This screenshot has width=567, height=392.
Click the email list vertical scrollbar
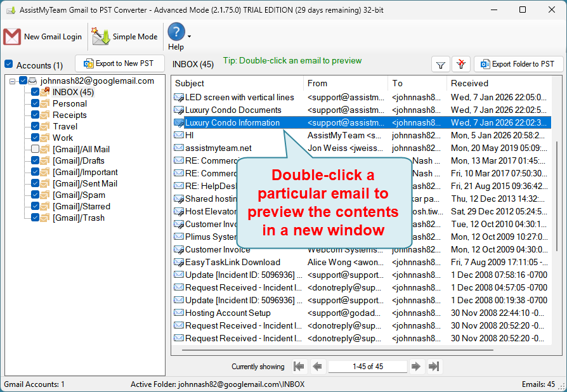pyautogui.click(x=556, y=197)
